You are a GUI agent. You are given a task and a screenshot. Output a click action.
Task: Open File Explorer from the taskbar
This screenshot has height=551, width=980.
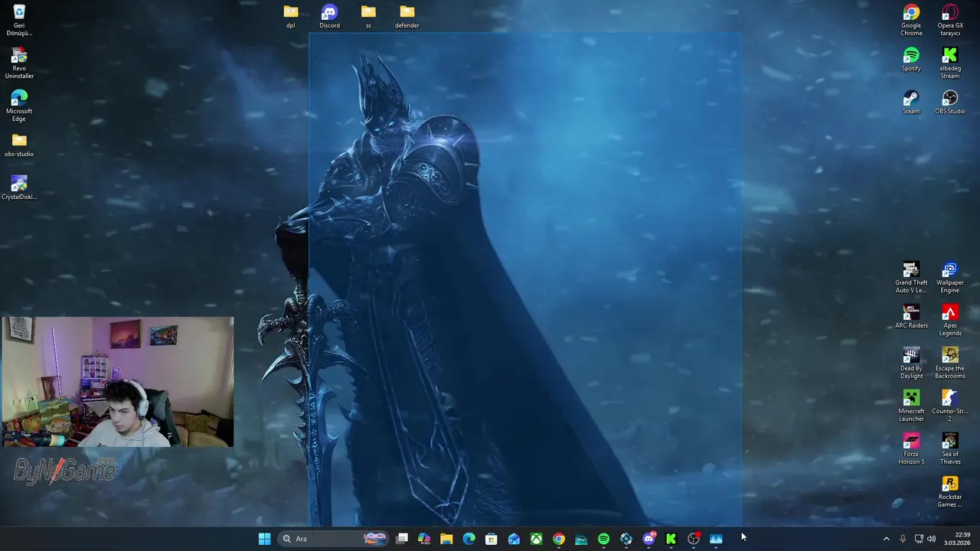[x=446, y=539]
